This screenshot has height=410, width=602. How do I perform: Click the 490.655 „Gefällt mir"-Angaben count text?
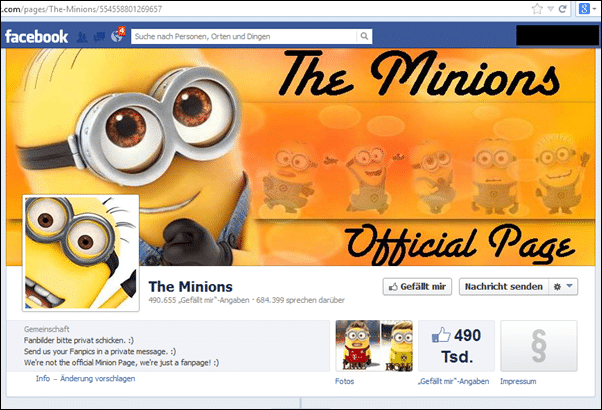coord(199,300)
